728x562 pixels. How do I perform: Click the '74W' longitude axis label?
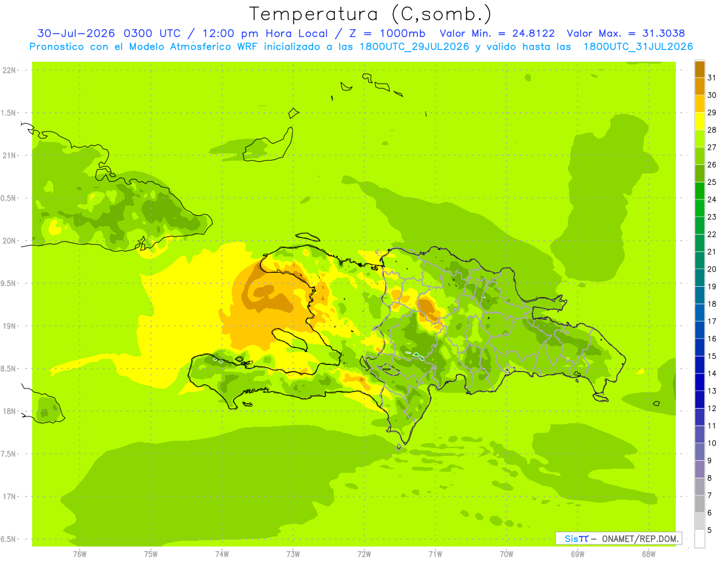pos(222,554)
